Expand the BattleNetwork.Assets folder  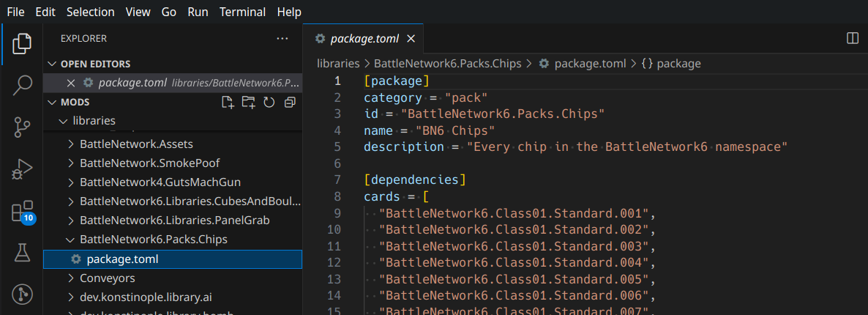70,145
